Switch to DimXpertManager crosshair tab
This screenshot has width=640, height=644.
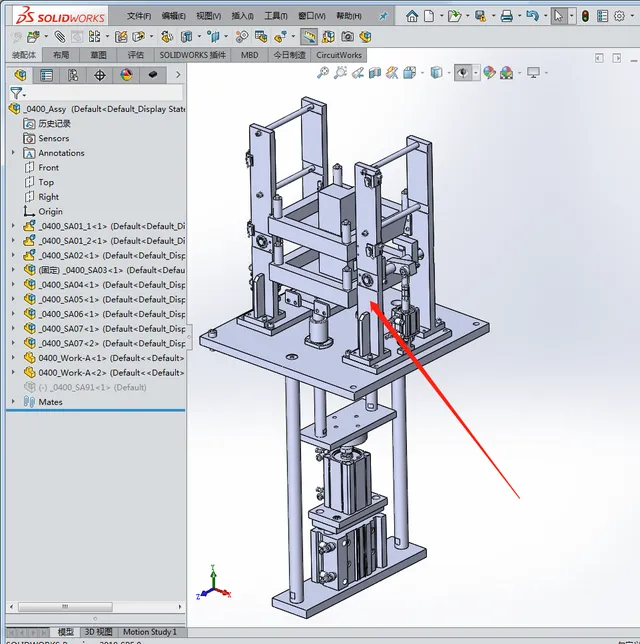pos(99,75)
